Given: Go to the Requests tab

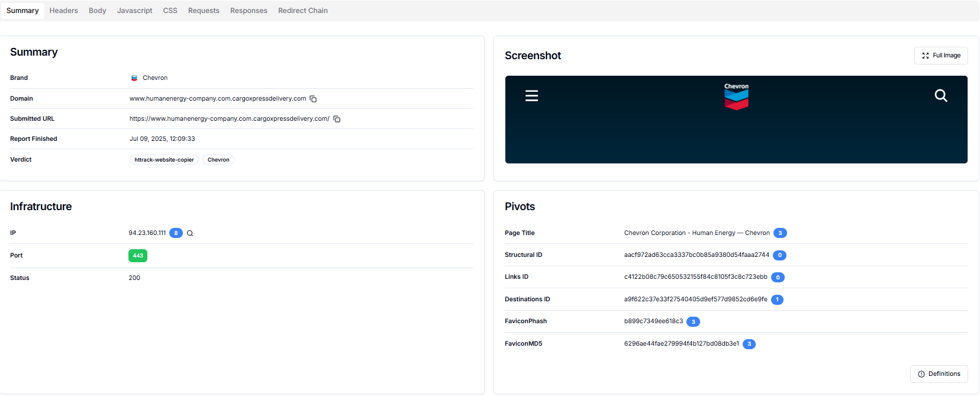Looking at the screenshot, I should click(204, 11).
